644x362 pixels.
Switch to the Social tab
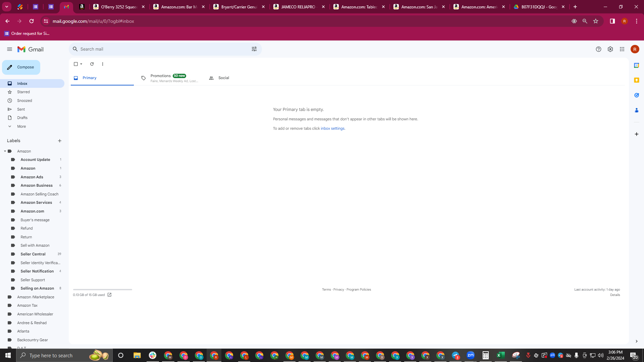point(237,78)
